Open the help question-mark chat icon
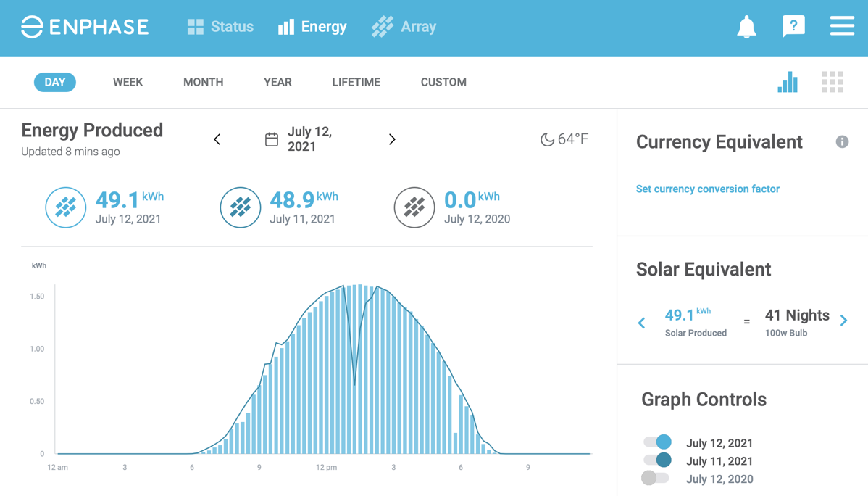The width and height of the screenshot is (868, 496). pos(793,27)
